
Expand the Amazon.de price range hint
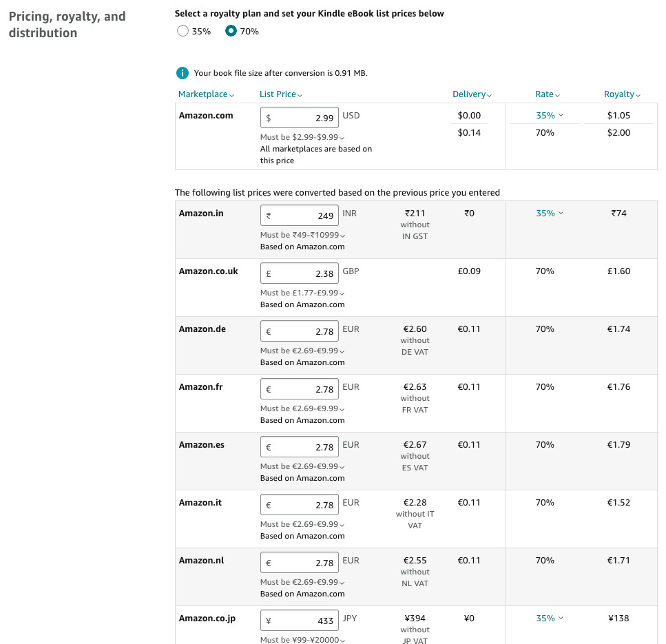pos(302,351)
